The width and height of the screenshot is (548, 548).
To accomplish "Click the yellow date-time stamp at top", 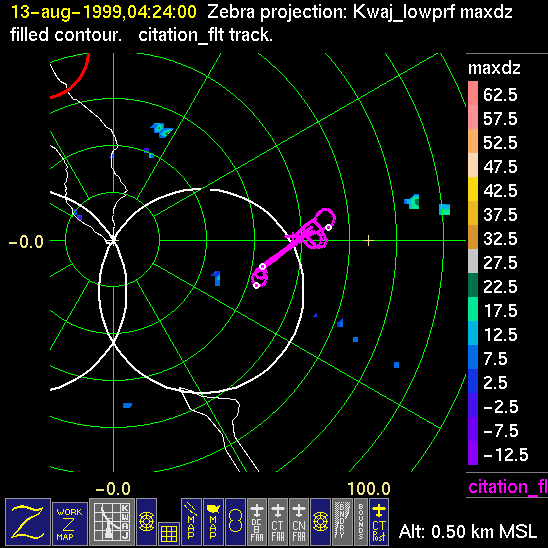I will pos(104,12).
